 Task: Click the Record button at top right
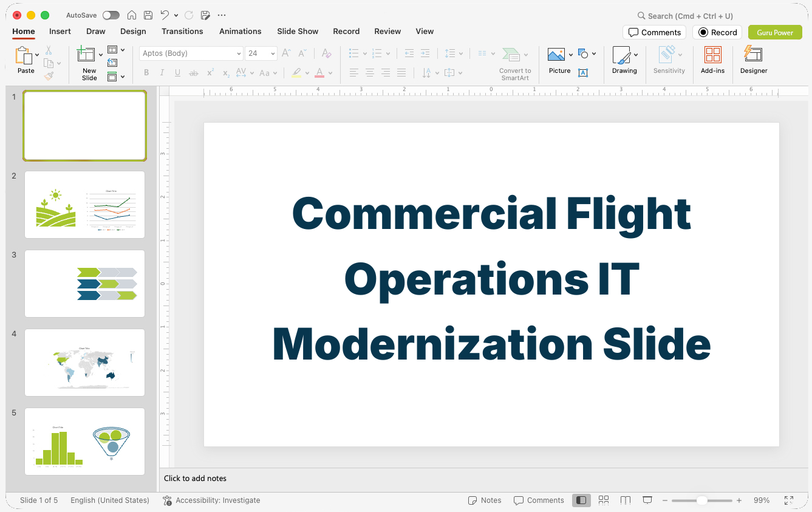pyautogui.click(x=717, y=32)
